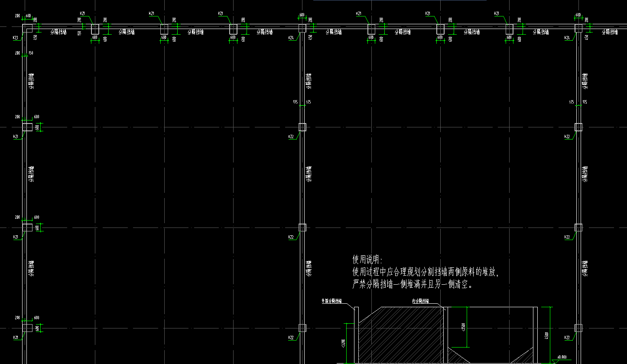
Task: Select the KZ3 column label
Action: pos(16,38)
